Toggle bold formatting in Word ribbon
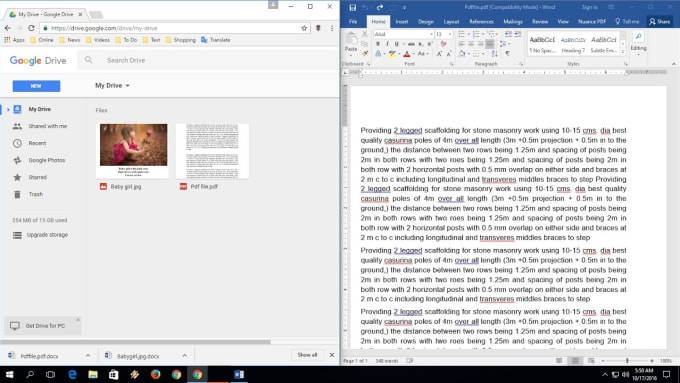Screen dimensions: 680x383 (377, 44)
